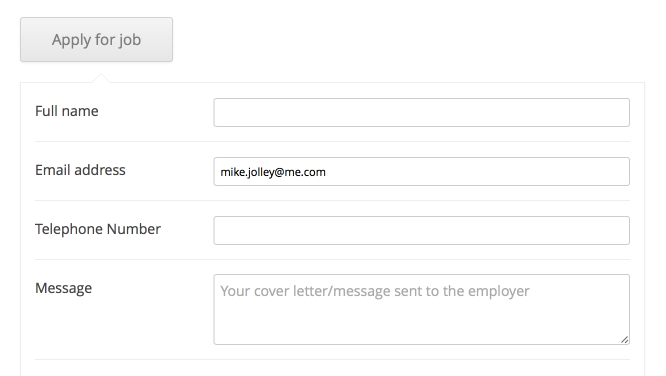This screenshot has width=666, height=376.
Task: Click the divider line beneath Full name row
Action: 332,141
